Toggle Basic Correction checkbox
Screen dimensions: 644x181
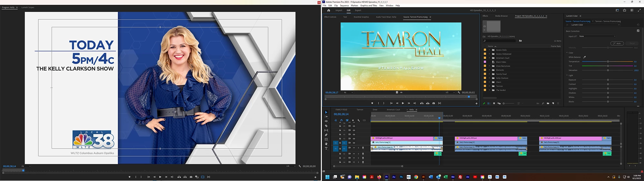(638, 31)
